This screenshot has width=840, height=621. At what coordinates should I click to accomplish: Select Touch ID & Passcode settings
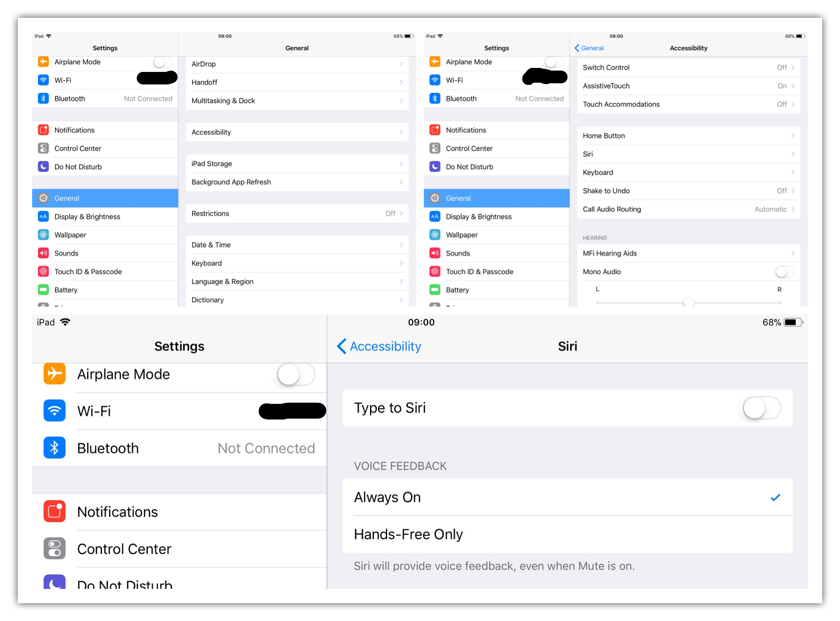tap(105, 271)
